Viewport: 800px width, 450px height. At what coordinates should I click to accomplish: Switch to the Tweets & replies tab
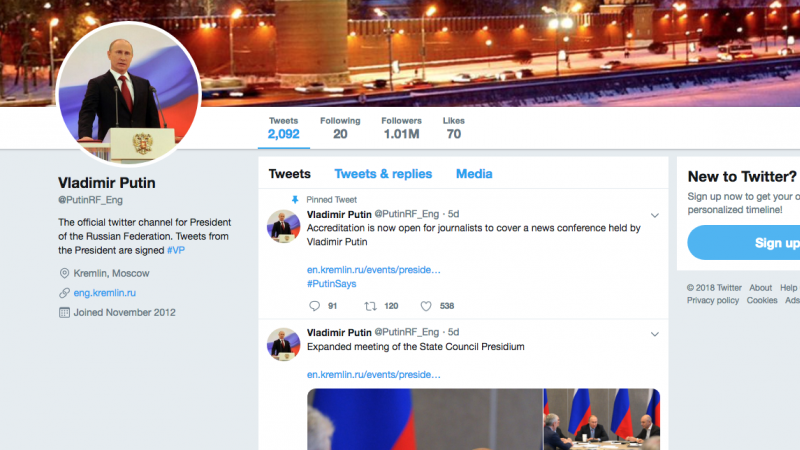click(383, 174)
